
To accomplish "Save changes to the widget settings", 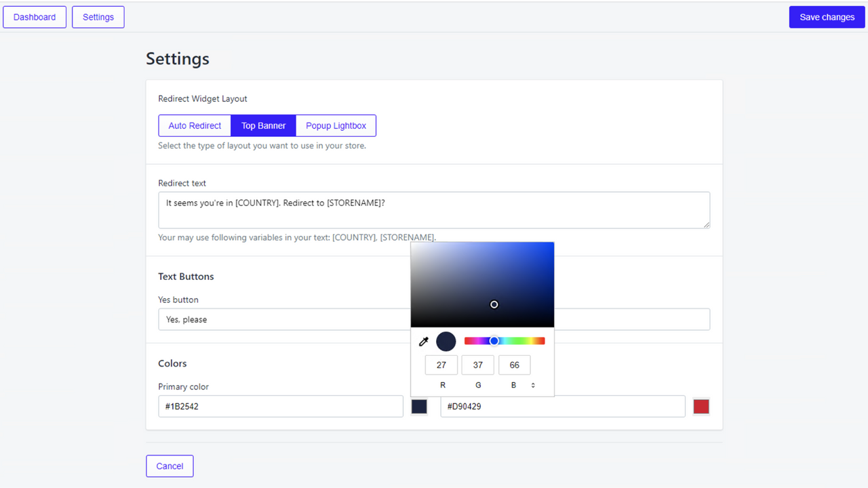I will click(827, 16).
